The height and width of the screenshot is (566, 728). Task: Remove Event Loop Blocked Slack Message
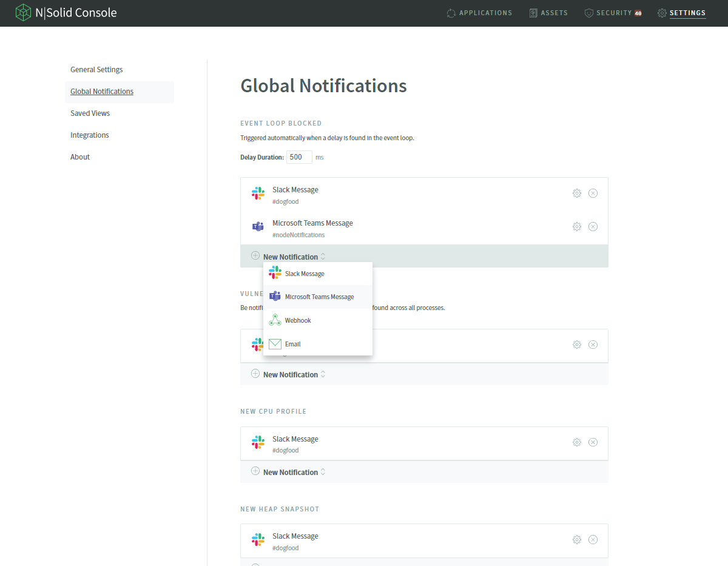[593, 194]
